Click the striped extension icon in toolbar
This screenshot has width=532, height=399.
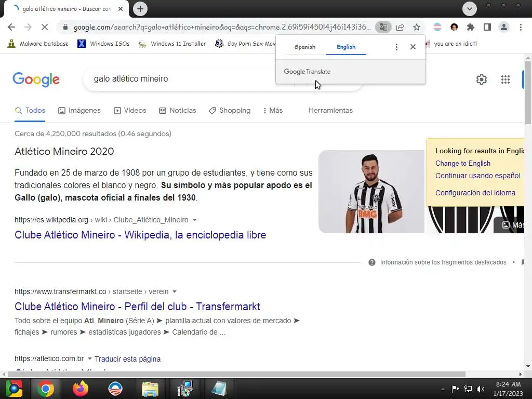437,27
